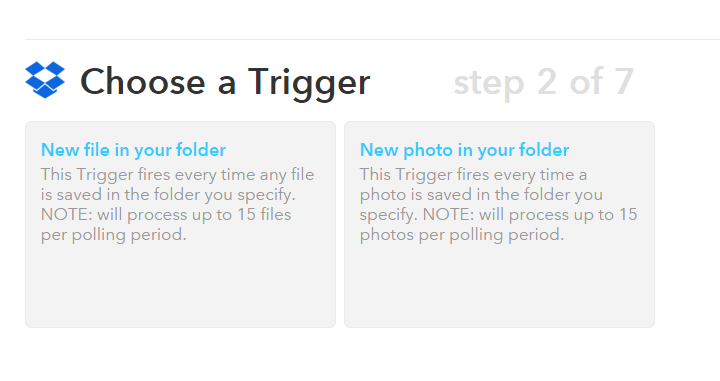Viewport: 720px width, 381px height.
Task: Click the "photos per polling period" note text
Action: click(x=461, y=235)
